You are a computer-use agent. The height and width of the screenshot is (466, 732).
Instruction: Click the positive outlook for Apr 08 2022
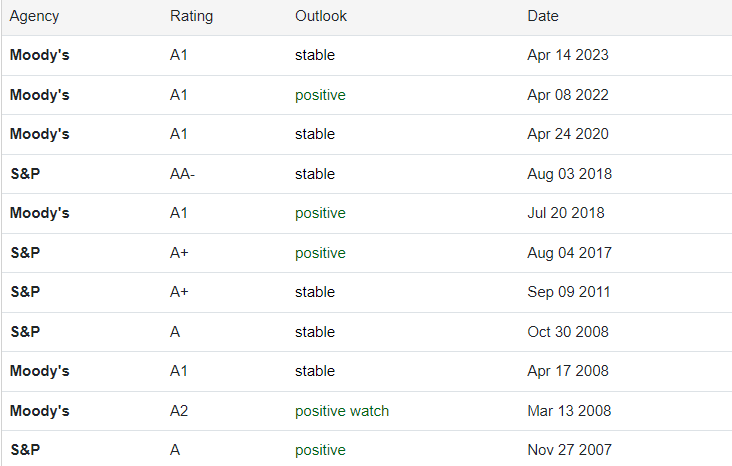click(x=320, y=95)
